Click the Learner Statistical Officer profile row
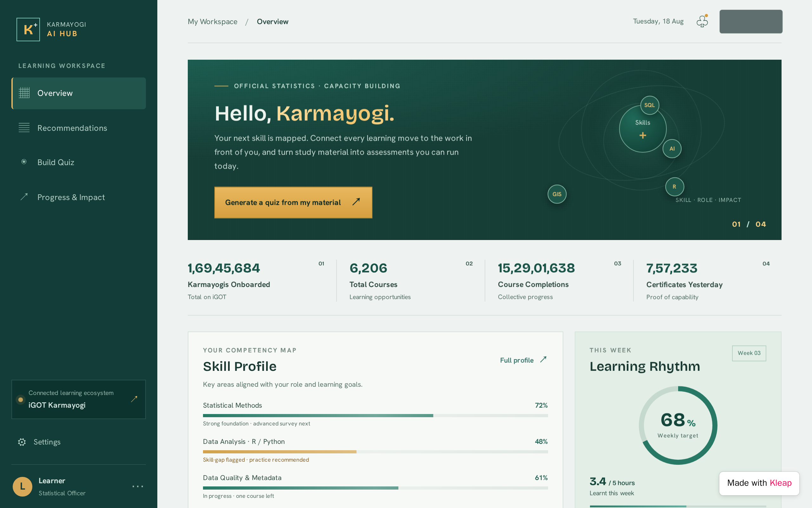Screen dimensions: 812x508 79,486
